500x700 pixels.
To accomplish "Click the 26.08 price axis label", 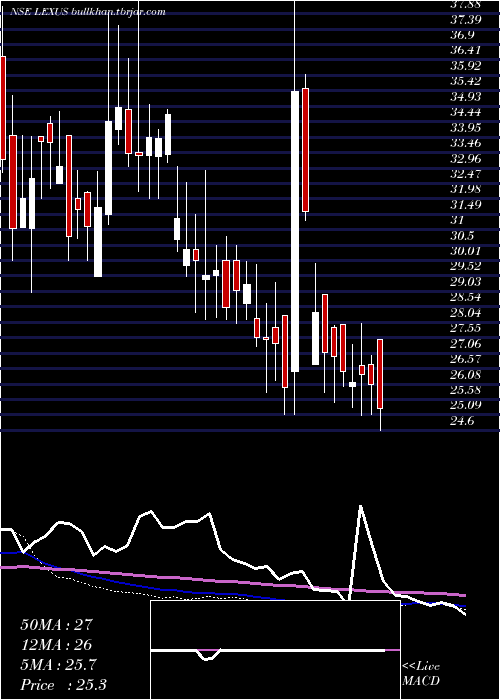I will [x=465, y=375].
